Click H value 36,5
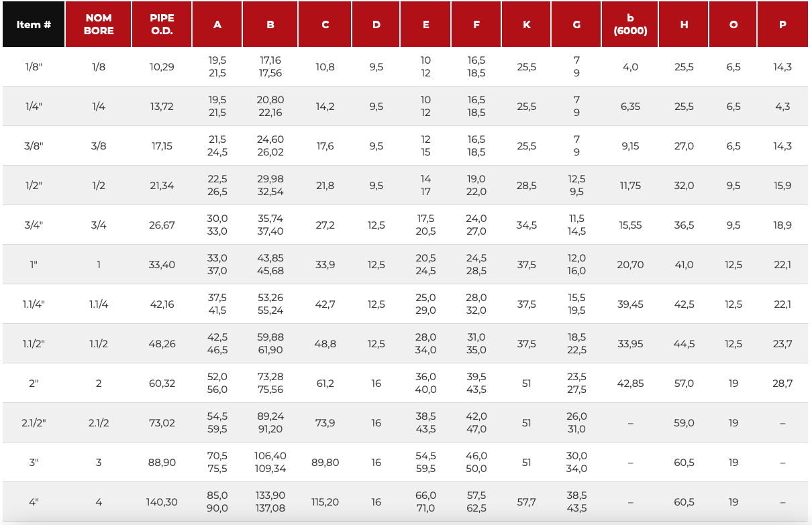The image size is (812, 525). [x=684, y=225]
